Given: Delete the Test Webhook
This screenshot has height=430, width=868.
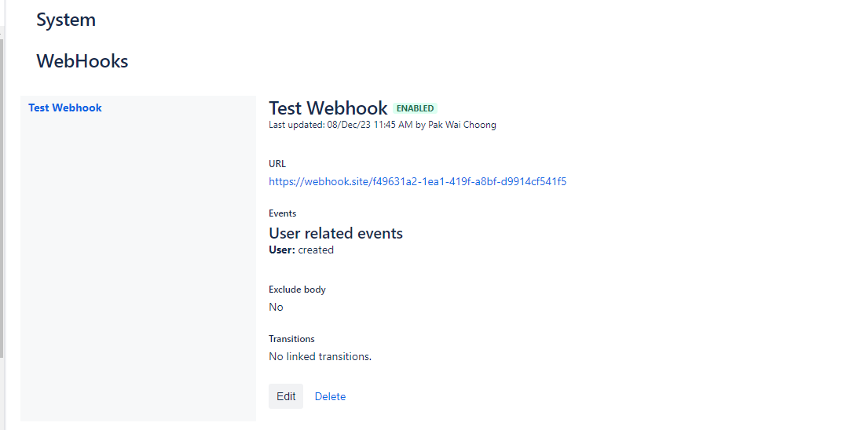Looking at the screenshot, I should 330,396.
